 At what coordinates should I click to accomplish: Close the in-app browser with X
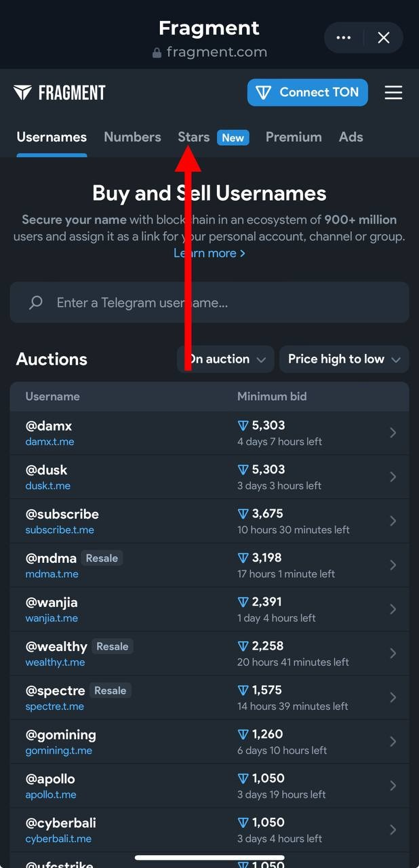[384, 38]
